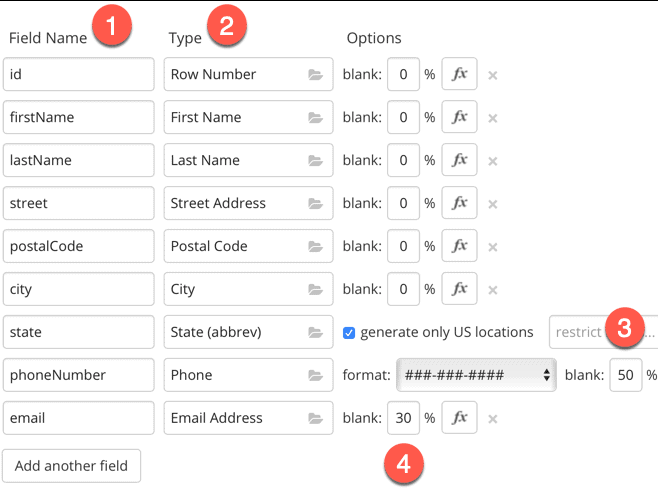
Task: Open the Email Address type selector
Action: click(235, 418)
